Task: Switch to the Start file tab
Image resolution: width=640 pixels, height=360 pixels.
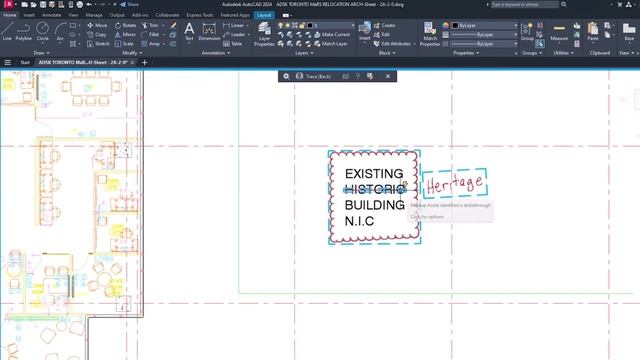Action: [x=25, y=62]
